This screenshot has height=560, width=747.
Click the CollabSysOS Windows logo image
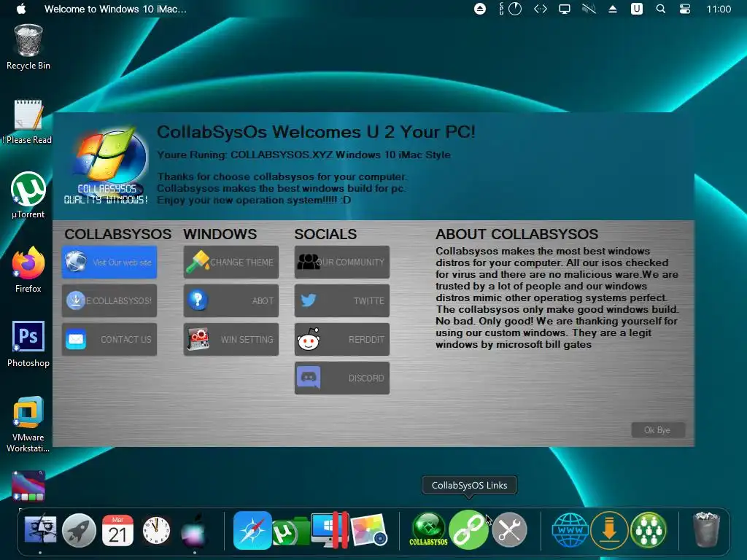107,166
